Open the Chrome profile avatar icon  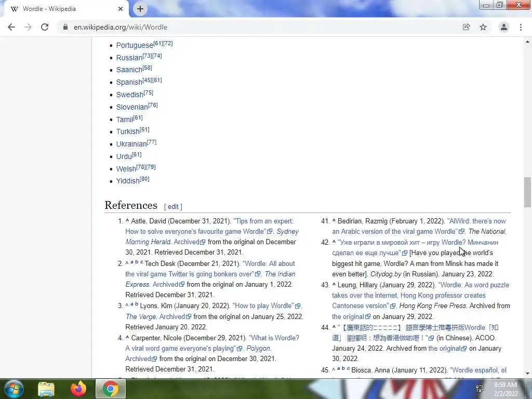(504, 27)
